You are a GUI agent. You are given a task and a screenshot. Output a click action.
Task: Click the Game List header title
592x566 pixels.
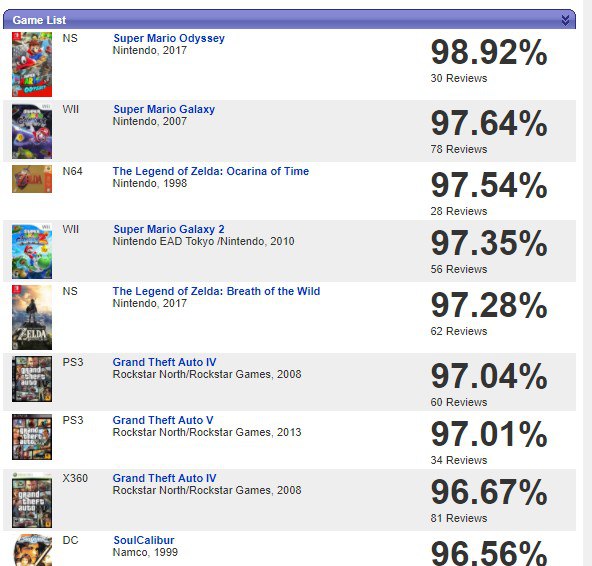(39, 20)
